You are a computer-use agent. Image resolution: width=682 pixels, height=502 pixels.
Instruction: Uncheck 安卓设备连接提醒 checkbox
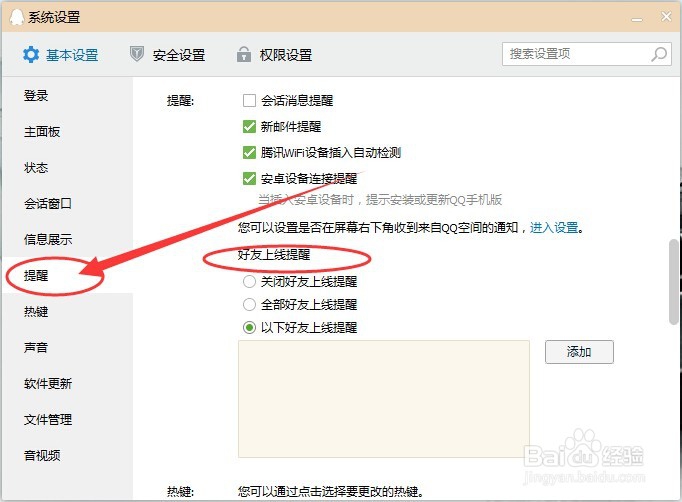point(249,178)
